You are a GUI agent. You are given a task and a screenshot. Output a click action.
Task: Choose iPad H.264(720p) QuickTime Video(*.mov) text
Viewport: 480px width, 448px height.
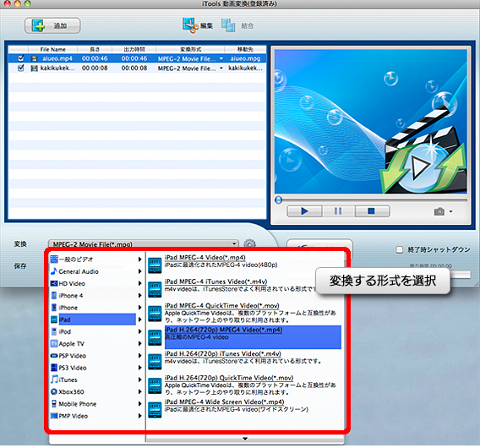tap(229, 378)
